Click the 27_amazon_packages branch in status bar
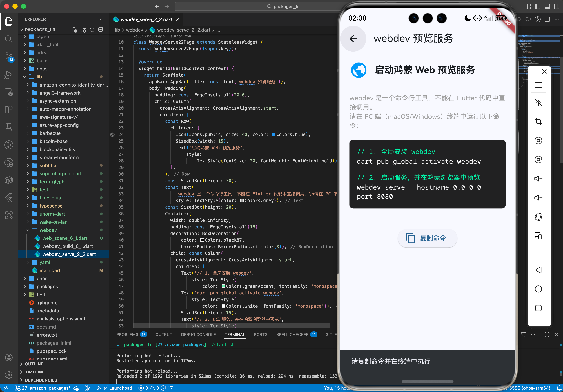 tap(43, 388)
